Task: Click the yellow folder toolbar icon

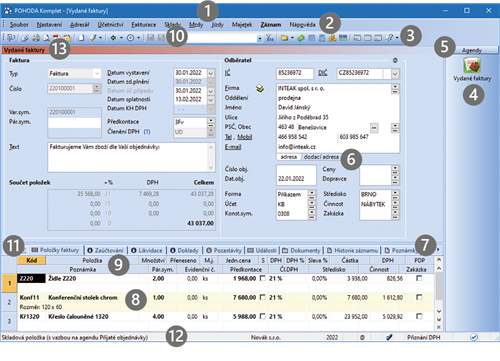Action: click(284, 38)
